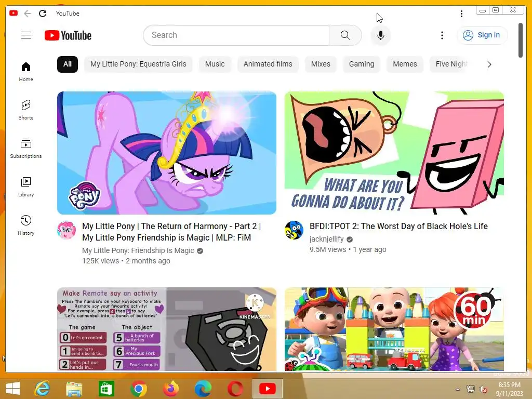
Task: Select My Little Pony: Equestria Girls chip
Action: click(138, 64)
